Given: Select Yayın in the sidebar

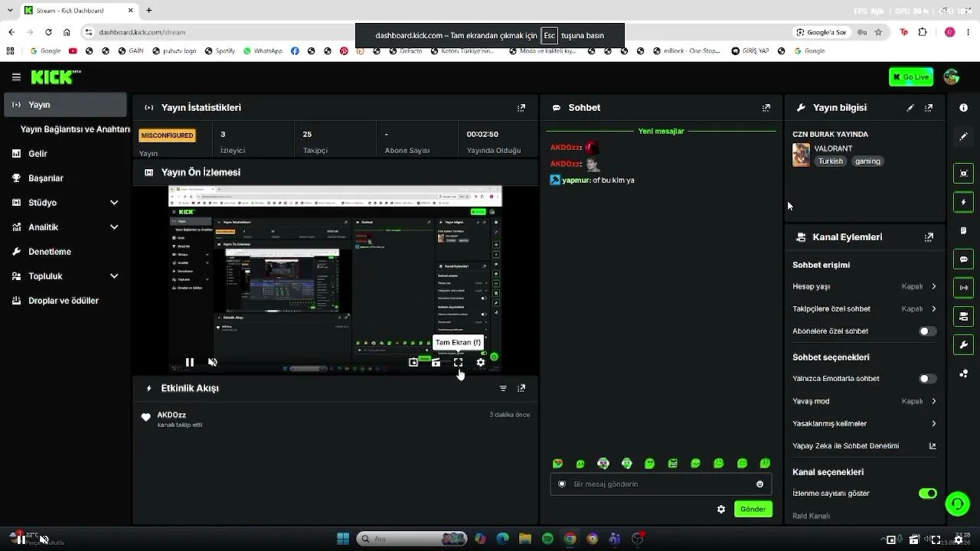Looking at the screenshot, I should click(65, 105).
